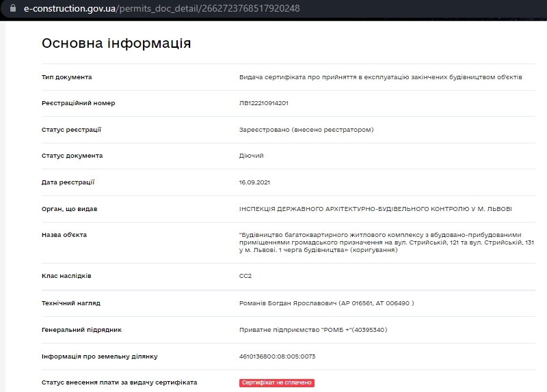Click the 'Реєстраційний номер' label
The width and height of the screenshot is (547, 392).
pos(78,103)
